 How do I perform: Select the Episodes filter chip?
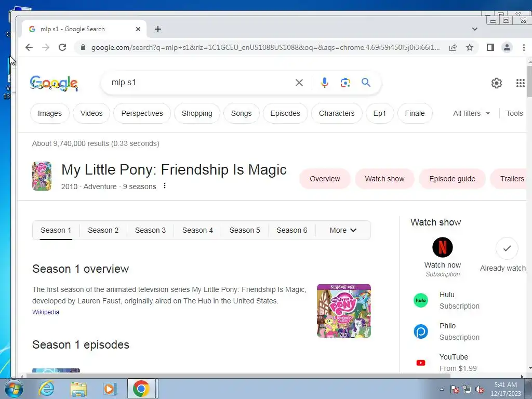[285, 113]
